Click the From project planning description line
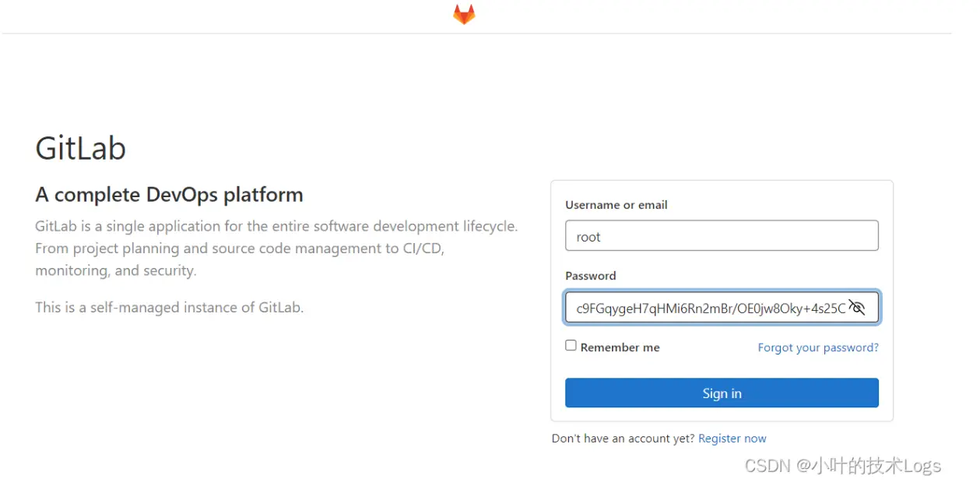 239,249
